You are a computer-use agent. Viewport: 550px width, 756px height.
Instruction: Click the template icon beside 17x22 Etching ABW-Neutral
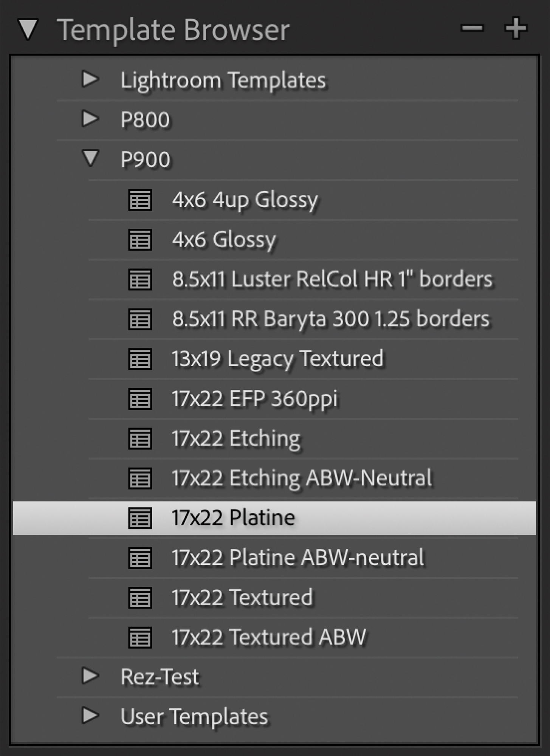(x=140, y=478)
